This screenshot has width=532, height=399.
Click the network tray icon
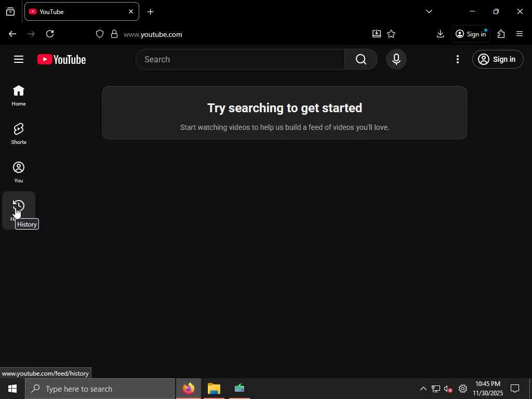coord(436,389)
